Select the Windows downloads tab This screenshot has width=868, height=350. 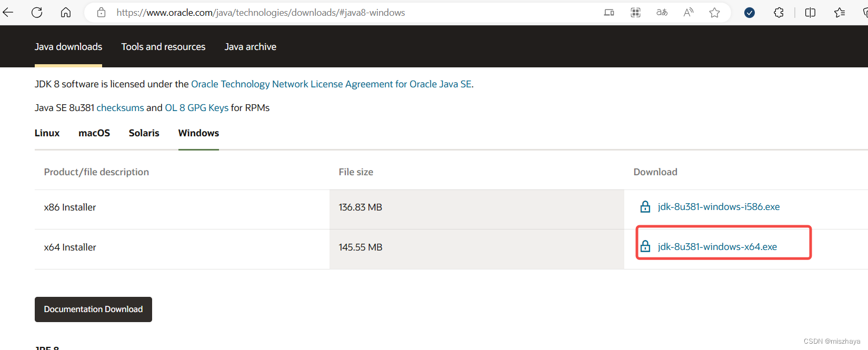pos(198,133)
